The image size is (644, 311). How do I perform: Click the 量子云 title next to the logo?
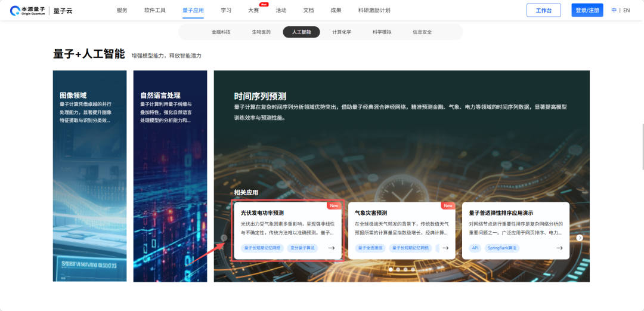point(63,11)
